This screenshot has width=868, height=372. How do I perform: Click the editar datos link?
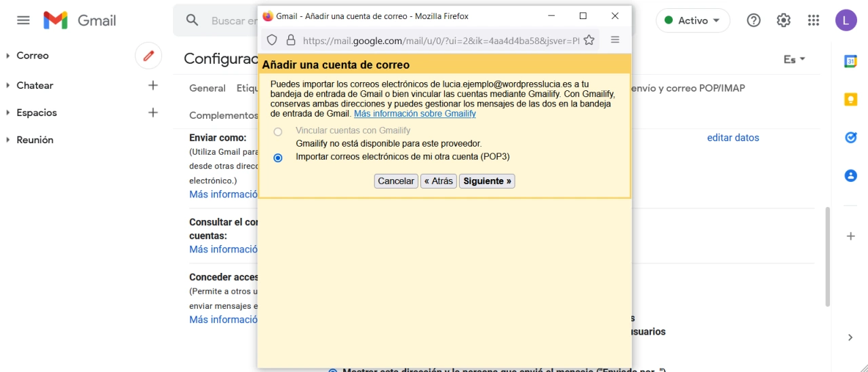(733, 138)
